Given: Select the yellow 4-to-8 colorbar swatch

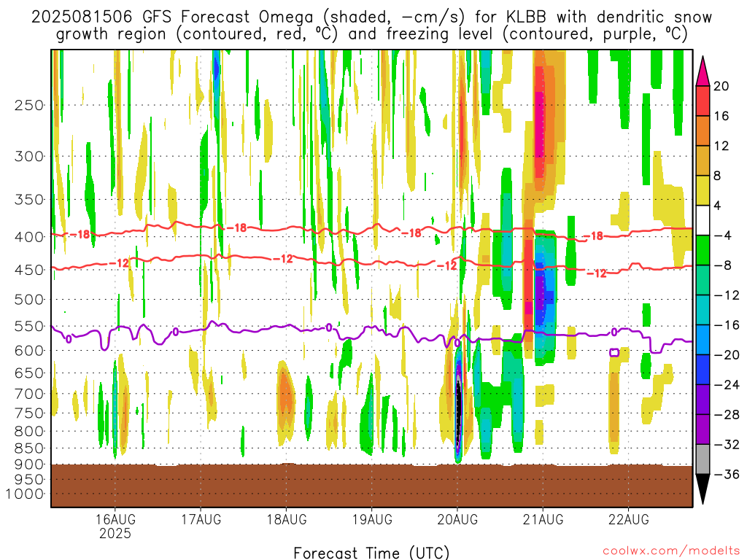Looking at the screenshot, I should point(703,190).
